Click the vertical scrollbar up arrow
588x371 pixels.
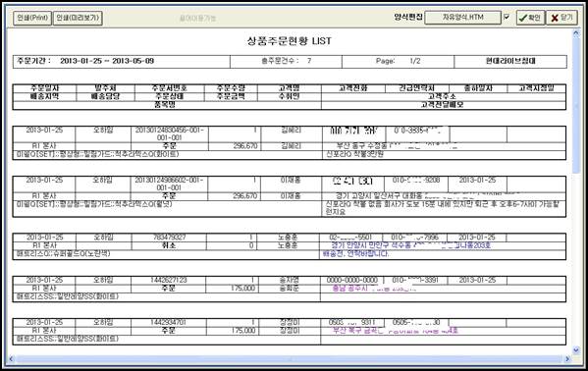click(576, 33)
